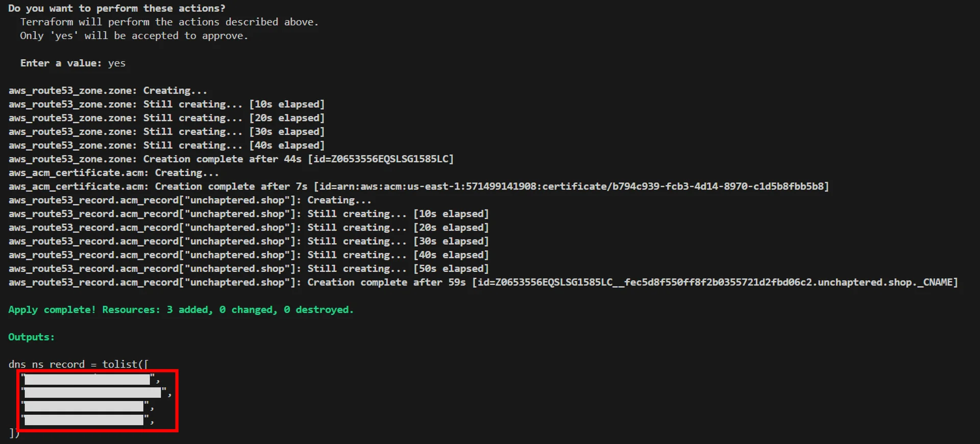Click the "aws_acm_certificate.acm: Creating..." line
980x444 pixels.
pyautogui.click(x=113, y=173)
